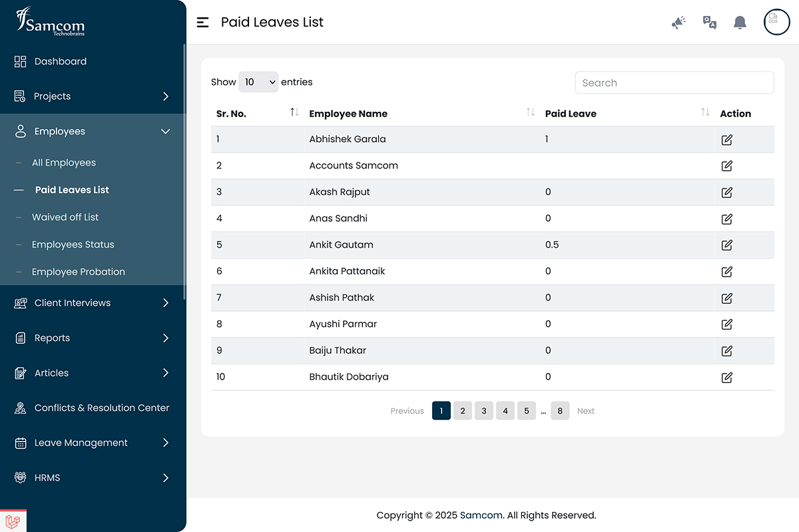Edit paid leave for Bhautik Dobariya
799x532 pixels.
(727, 378)
